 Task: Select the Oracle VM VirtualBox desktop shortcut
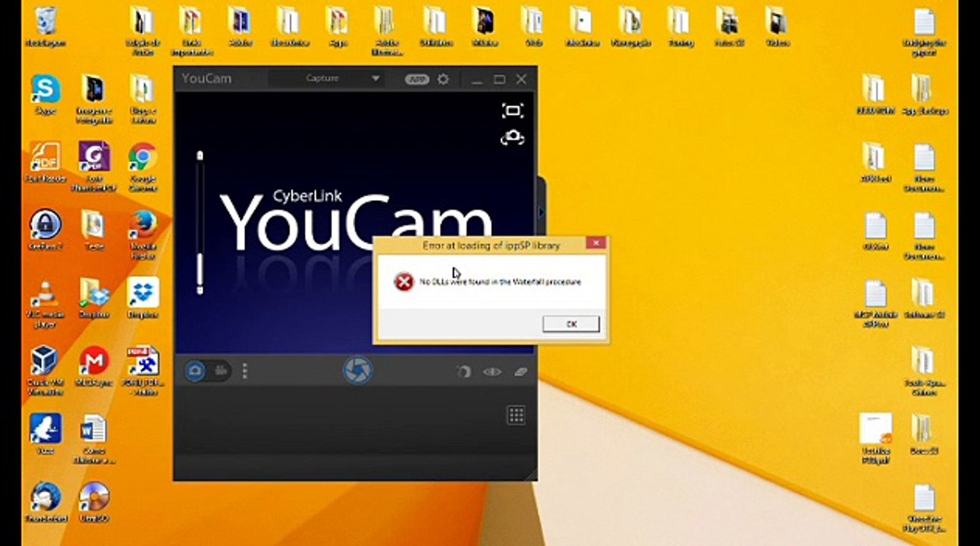click(45, 372)
